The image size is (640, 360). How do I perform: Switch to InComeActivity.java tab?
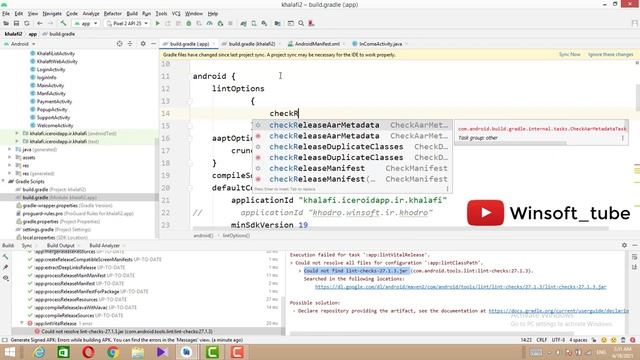380,44
